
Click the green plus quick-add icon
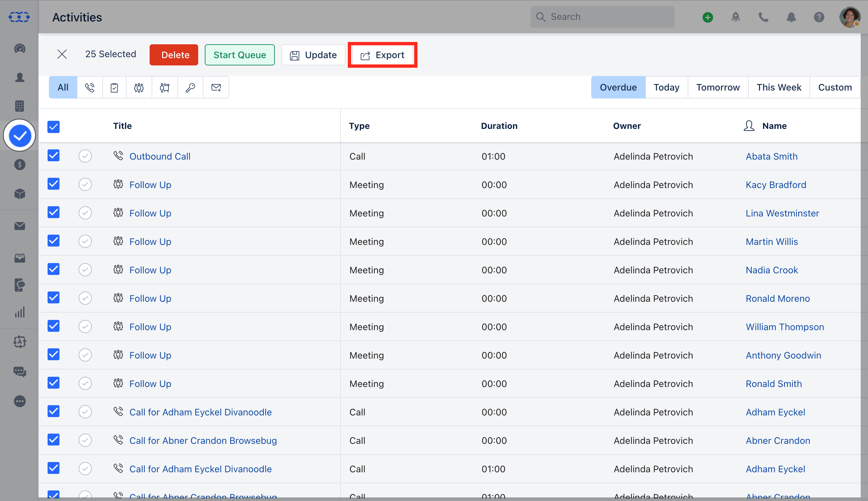pos(708,17)
